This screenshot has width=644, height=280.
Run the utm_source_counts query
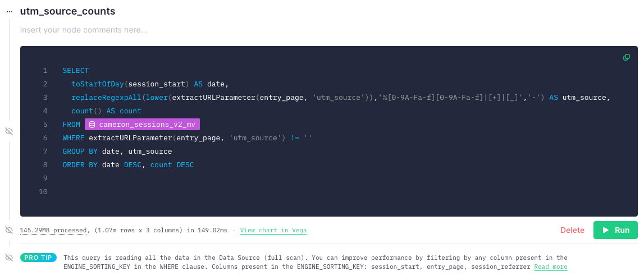pos(615,230)
